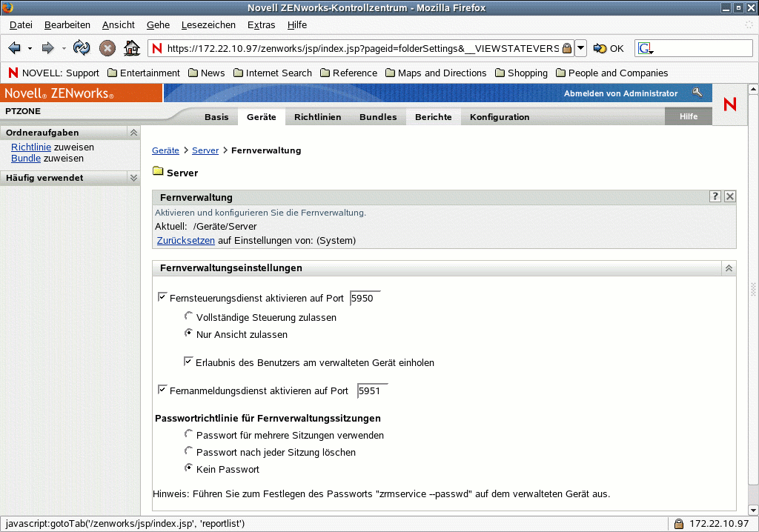Image resolution: width=759 pixels, height=532 pixels.
Task: Select Passwort nach jeder Sitzung löschen
Action: [x=189, y=451]
